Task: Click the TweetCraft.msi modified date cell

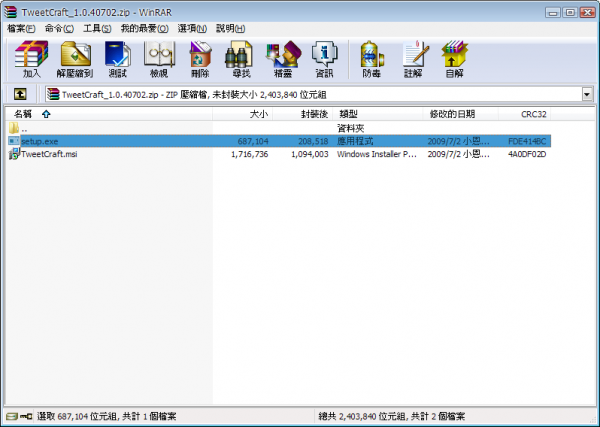Action: [x=458, y=154]
